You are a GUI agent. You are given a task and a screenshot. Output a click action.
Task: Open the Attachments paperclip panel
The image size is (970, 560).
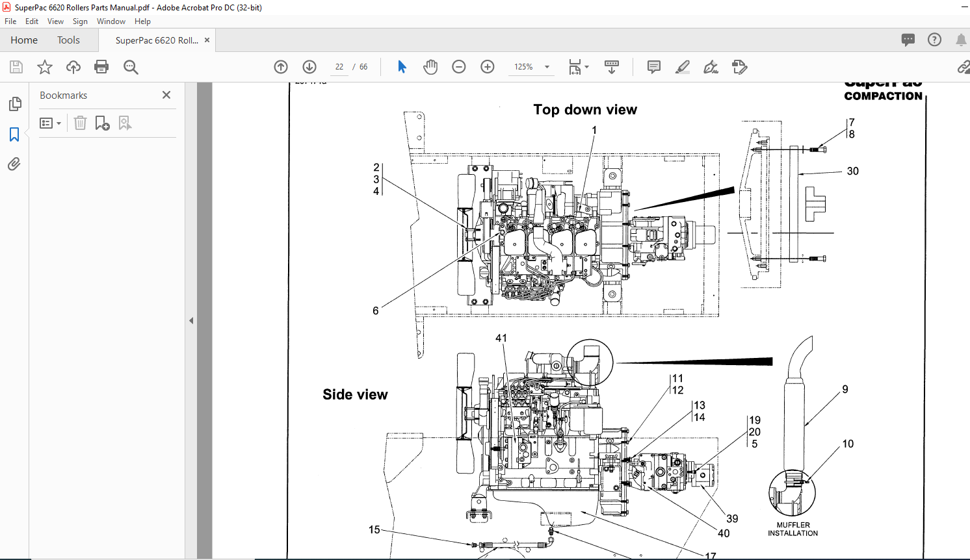[x=14, y=164]
